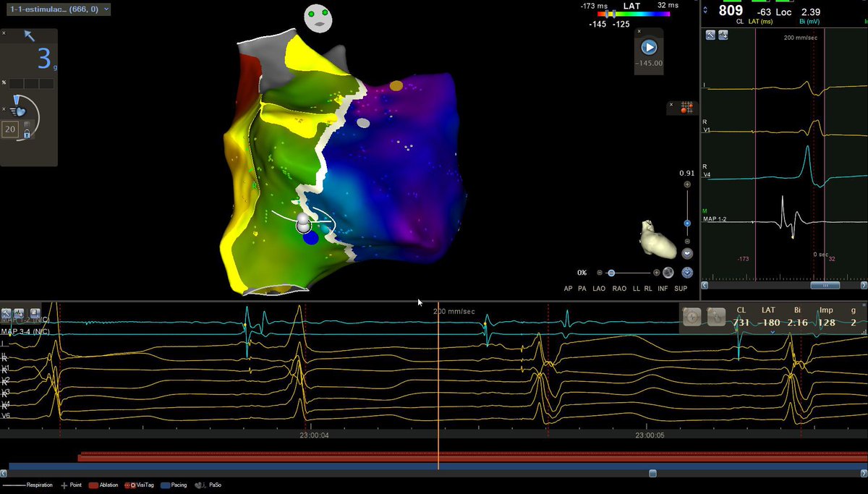
Task: Click the torso orientation thumbnail
Action: [658, 241]
